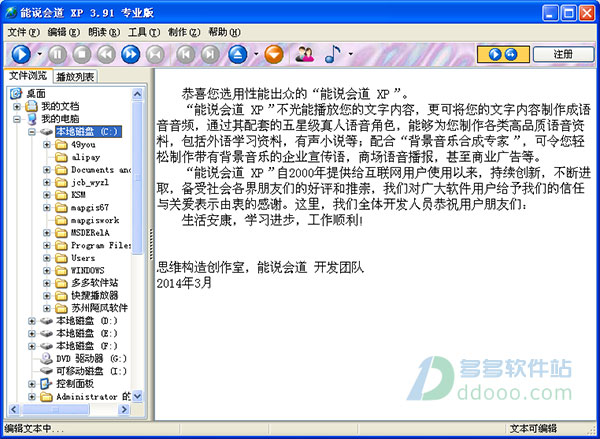Screen dimensions: 600x439
Task: Click the tree scrollbar up arrow
Action: pyautogui.click(x=137, y=94)
